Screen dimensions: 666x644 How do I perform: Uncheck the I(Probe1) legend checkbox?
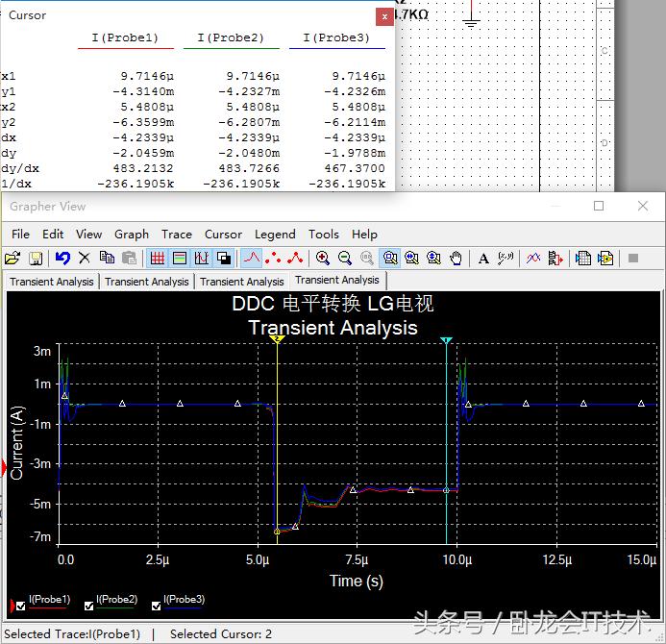[20, 607]
